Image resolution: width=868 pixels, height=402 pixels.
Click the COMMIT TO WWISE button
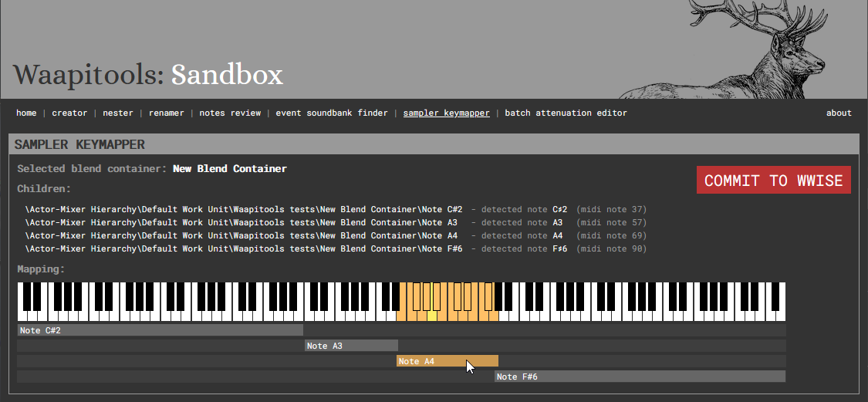click(773, 180)
